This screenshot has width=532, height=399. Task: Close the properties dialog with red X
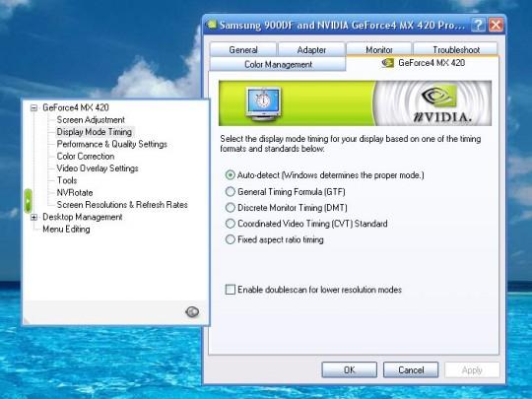pyautogui.click(x=496, y=25)
